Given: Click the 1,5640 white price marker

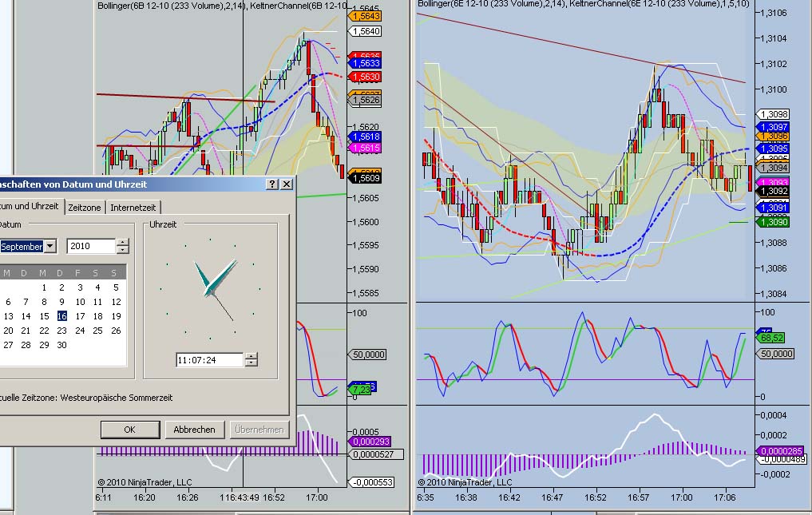Looking at the screenshot, I should (x=366, y=31).
